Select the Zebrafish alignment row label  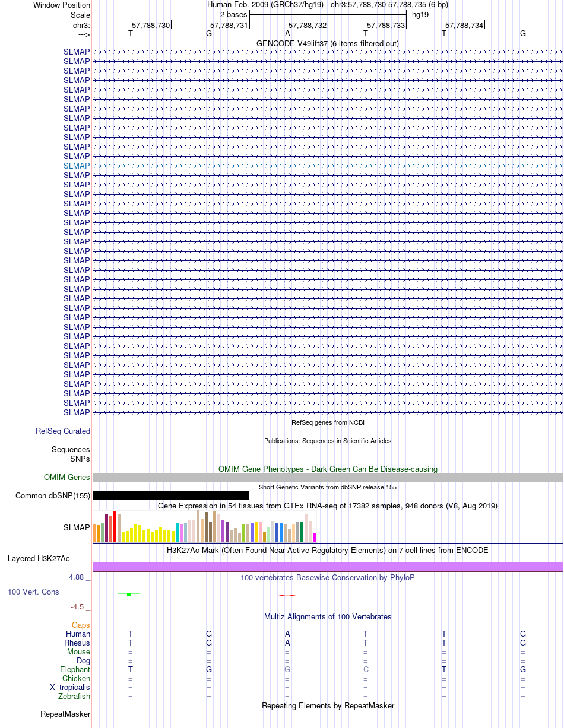click(x=75, y=697)
